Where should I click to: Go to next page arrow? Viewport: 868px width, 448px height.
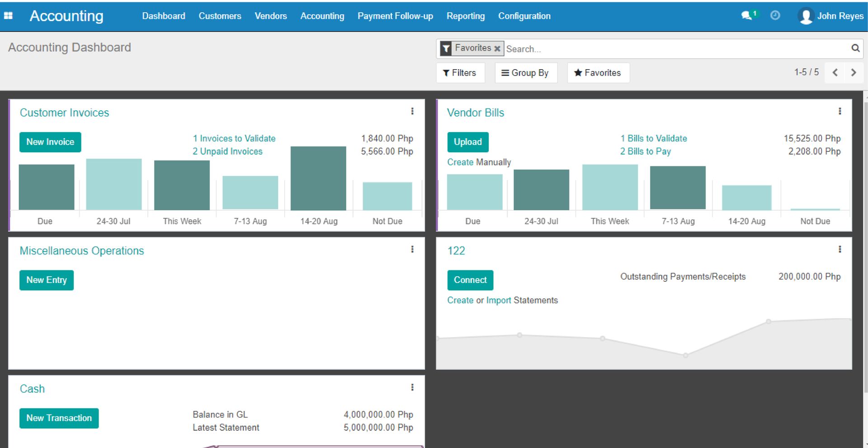point(853,73)
